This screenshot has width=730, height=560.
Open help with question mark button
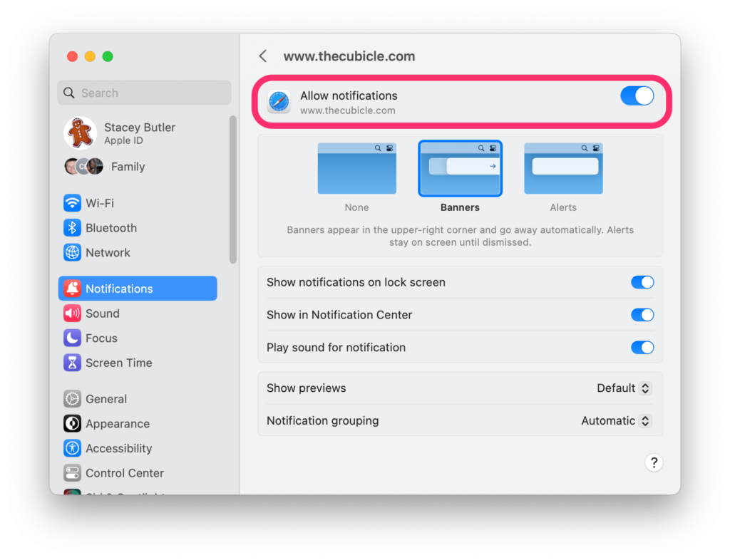click(654, 463)
